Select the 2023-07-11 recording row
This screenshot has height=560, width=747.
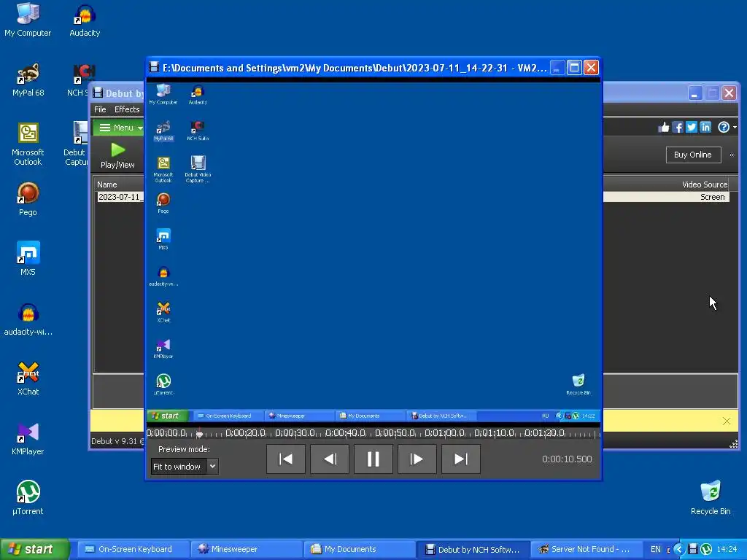point(120,197)
